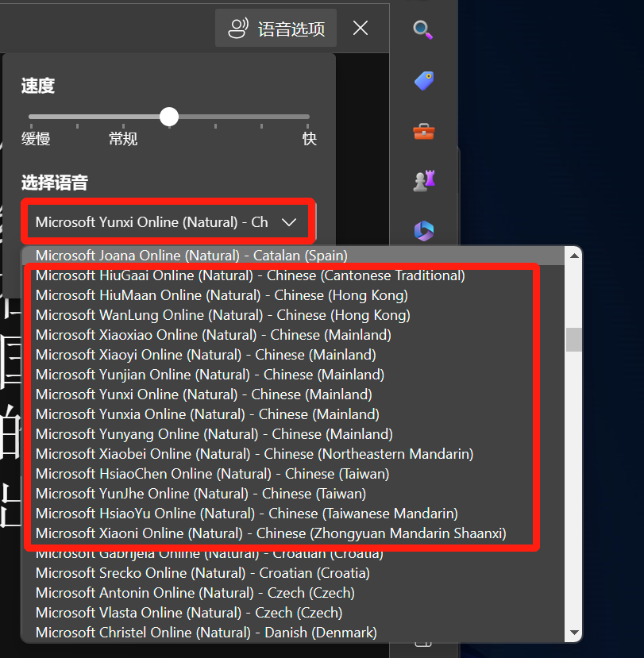
Task: Set the speed slider to 缓慢 end
Action: tap(31, 117)
